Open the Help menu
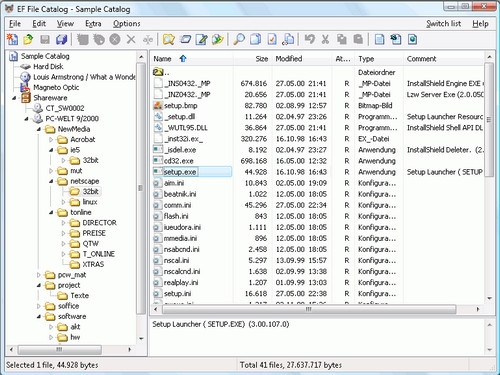 click(480, 24)
